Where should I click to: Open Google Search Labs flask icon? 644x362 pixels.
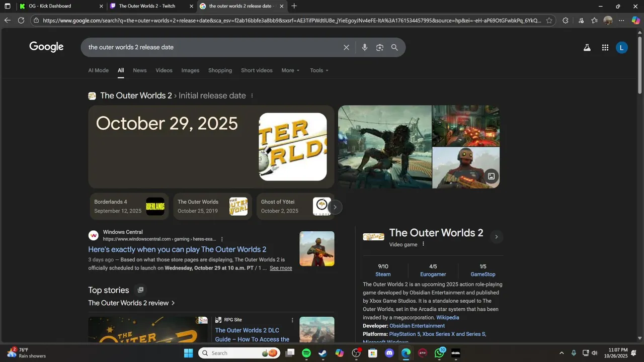pyautogui.click(x=587, y=48)
